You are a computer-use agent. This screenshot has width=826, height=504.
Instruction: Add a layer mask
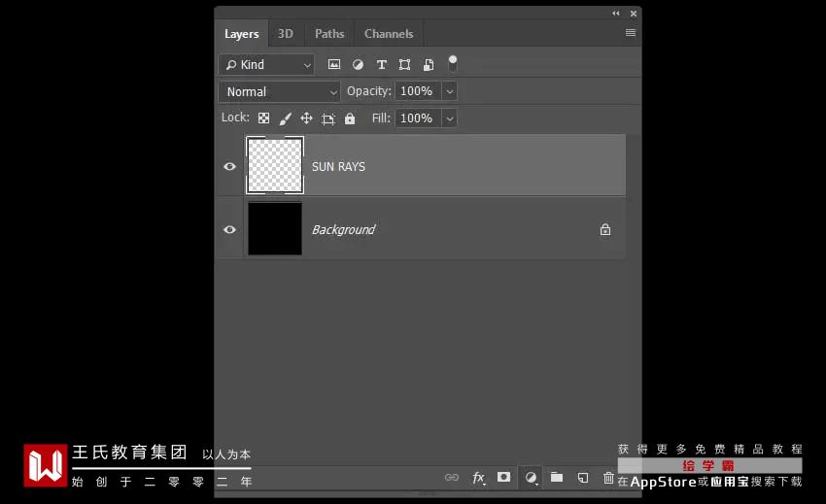point(503,477)
